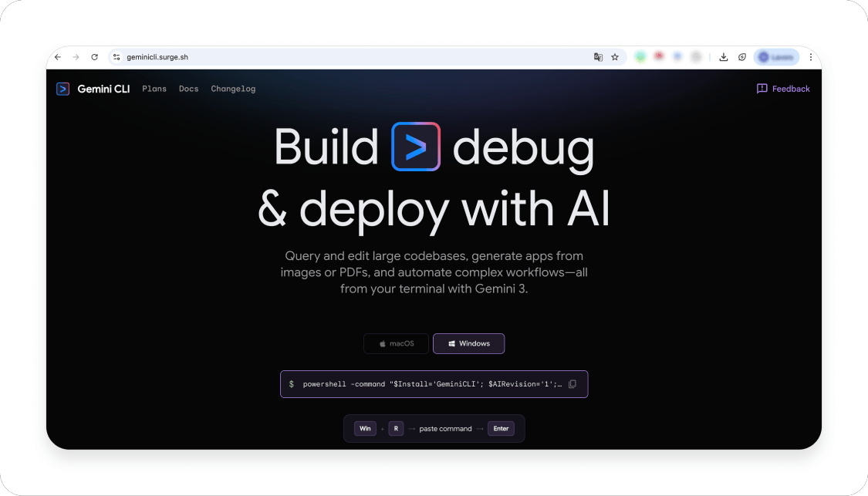Click the Feedback link
Image resolution: width=868 pixels, height=496 pixels.
783,89
